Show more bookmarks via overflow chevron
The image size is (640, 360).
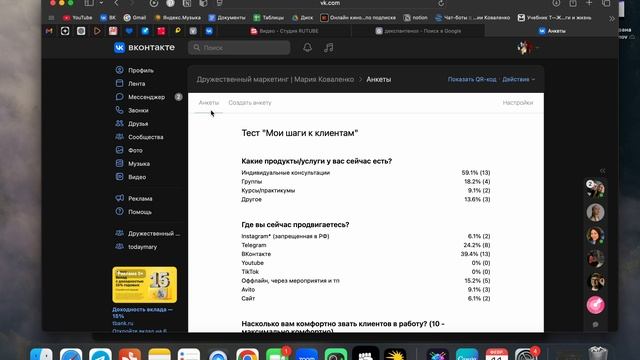coord(612,18)
